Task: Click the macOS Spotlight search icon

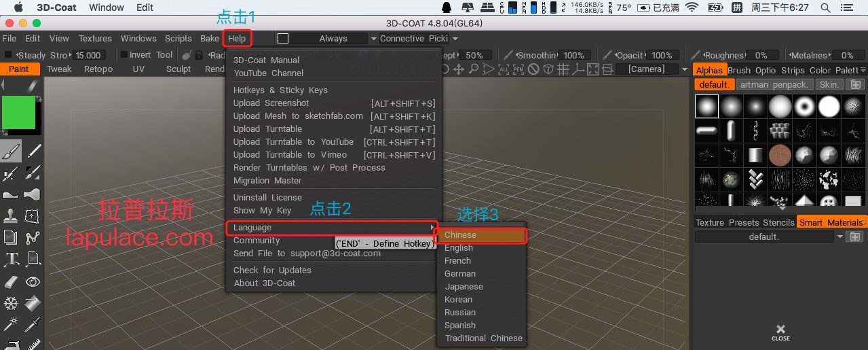Action: pyautogui.click(x=826, y=7)
